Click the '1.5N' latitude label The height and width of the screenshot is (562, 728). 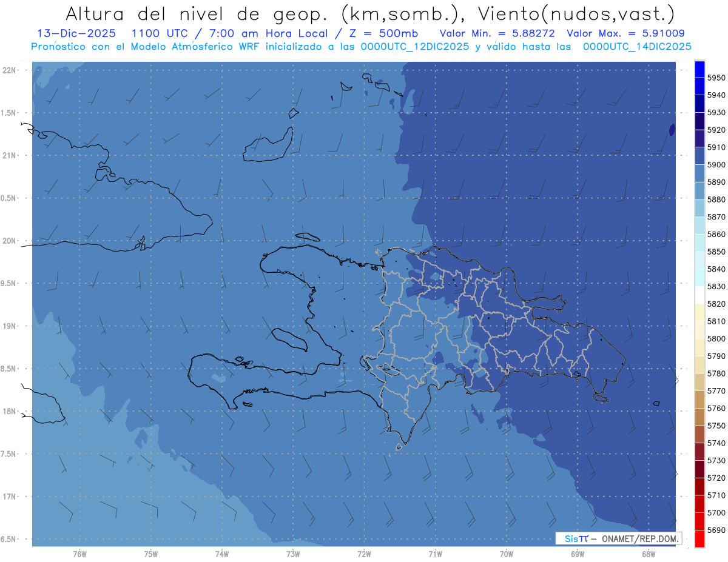coord(9,113)
